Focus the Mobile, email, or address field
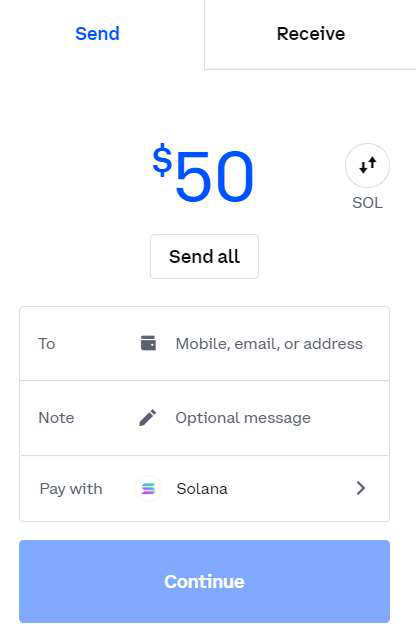Screen dimensions: 416x642 point(269,344)
